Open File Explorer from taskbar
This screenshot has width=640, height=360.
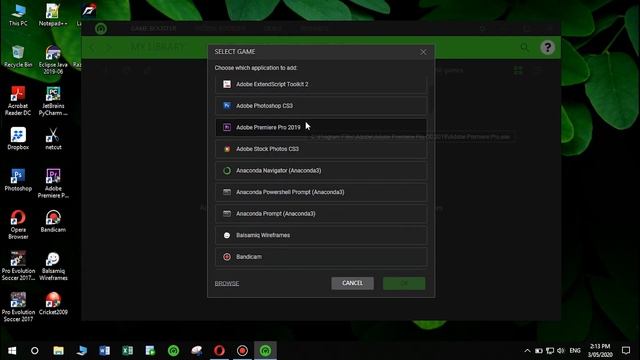58,351
